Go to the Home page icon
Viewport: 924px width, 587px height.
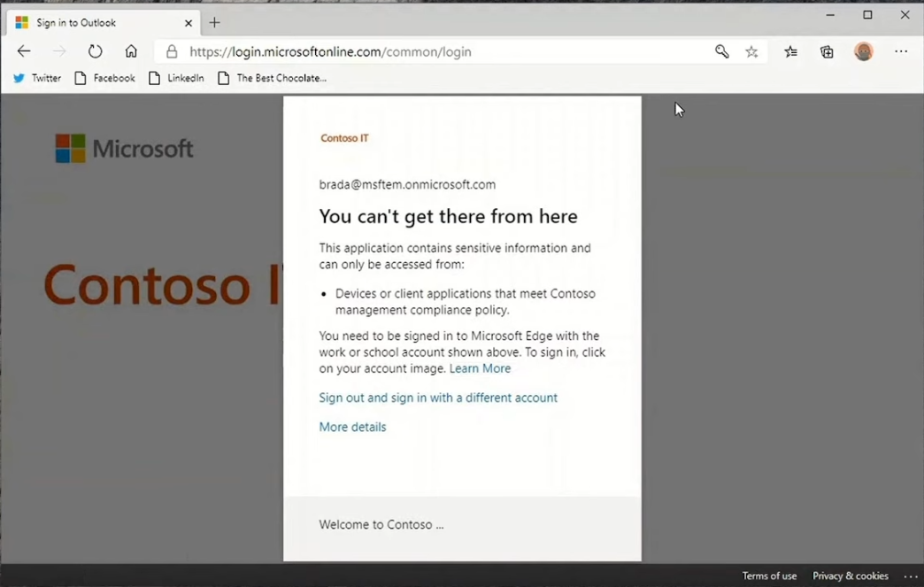(x=131, y=51)
